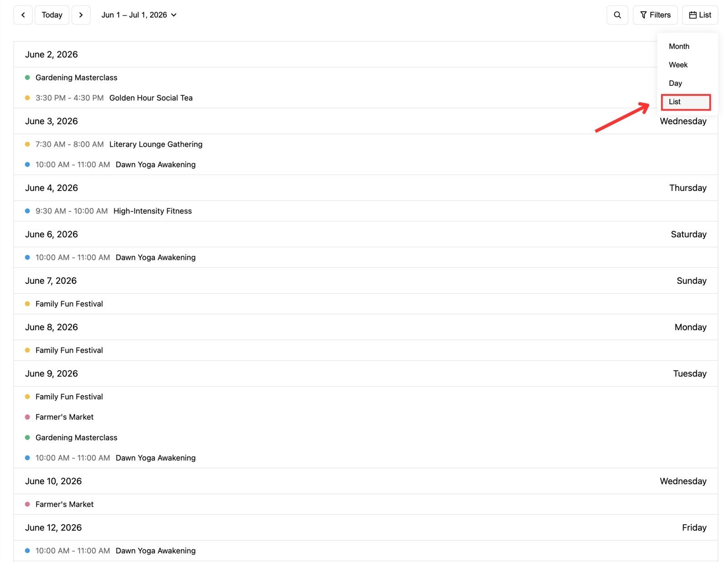The image size is (728, 562).
Task: Select Month view option
Action: [x=686, y=46]
